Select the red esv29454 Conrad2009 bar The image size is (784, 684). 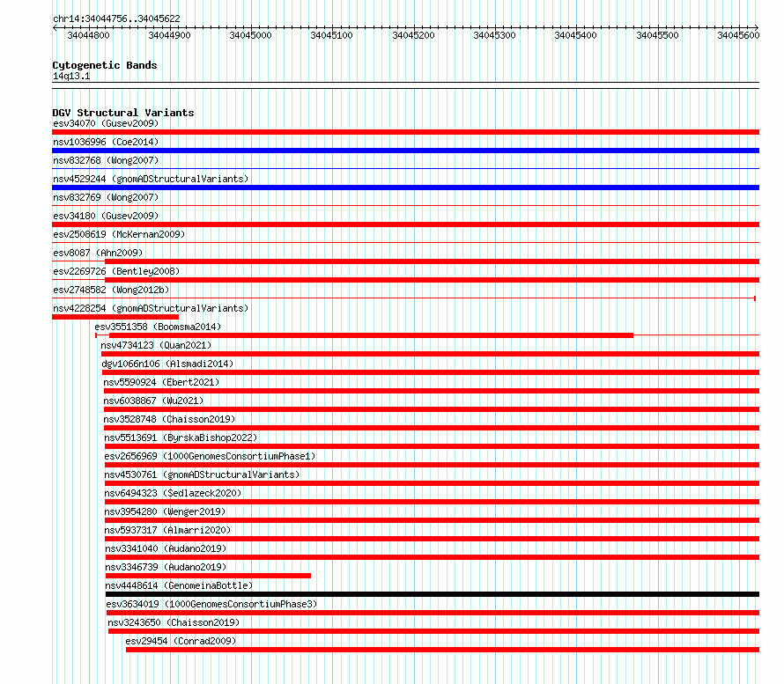point(442,650)
